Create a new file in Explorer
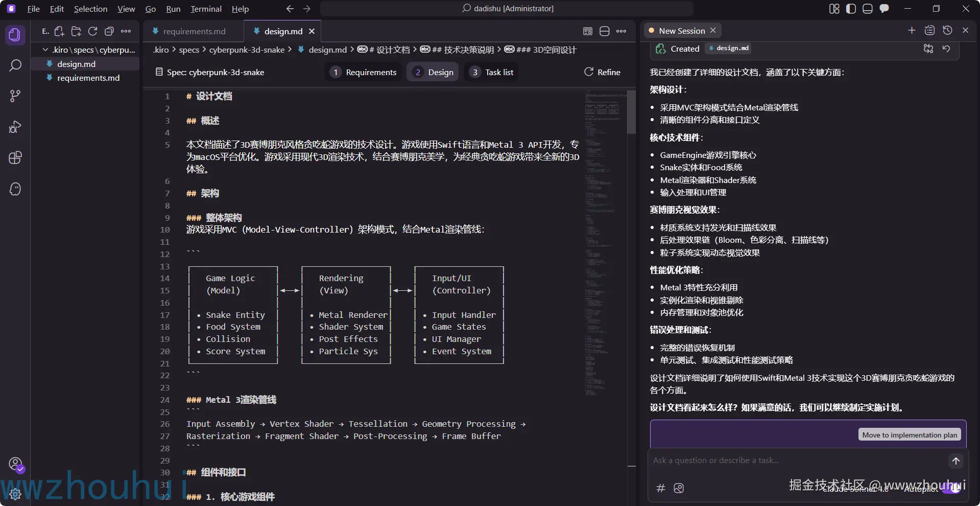980x506 pixels. (59, 31)
